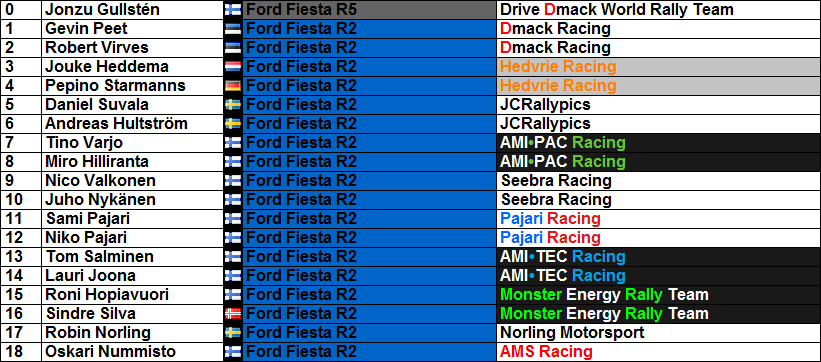Screen dimensions: 821x362
Task: Click the Finnish flag next to Jonzu Gullstén
Action: [232, 9]
